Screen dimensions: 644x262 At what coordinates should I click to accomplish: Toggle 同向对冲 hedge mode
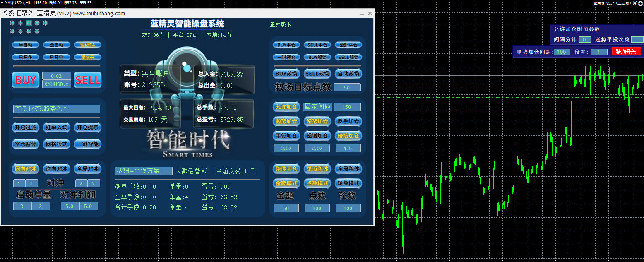(x=26, y=169)
